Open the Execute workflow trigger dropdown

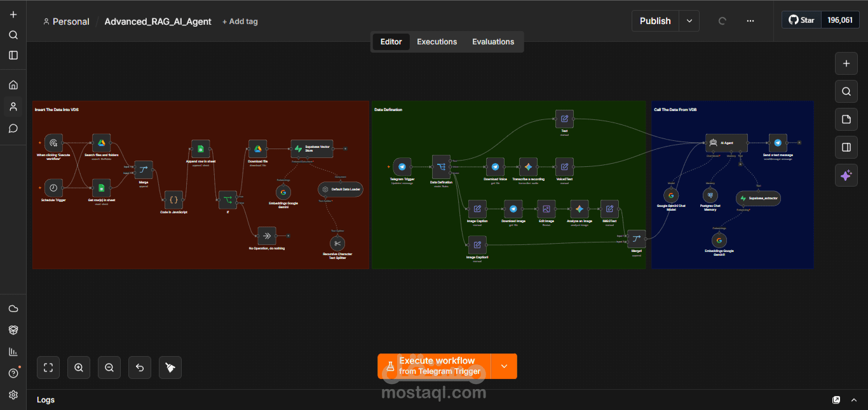[x=504, y=366]
